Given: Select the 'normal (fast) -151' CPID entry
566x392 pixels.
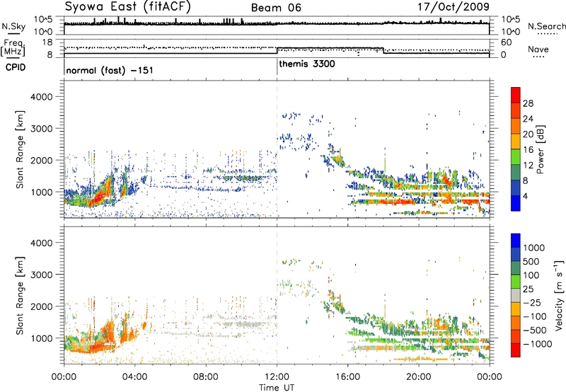Looking at the screenshot, I should click(110, 70).
